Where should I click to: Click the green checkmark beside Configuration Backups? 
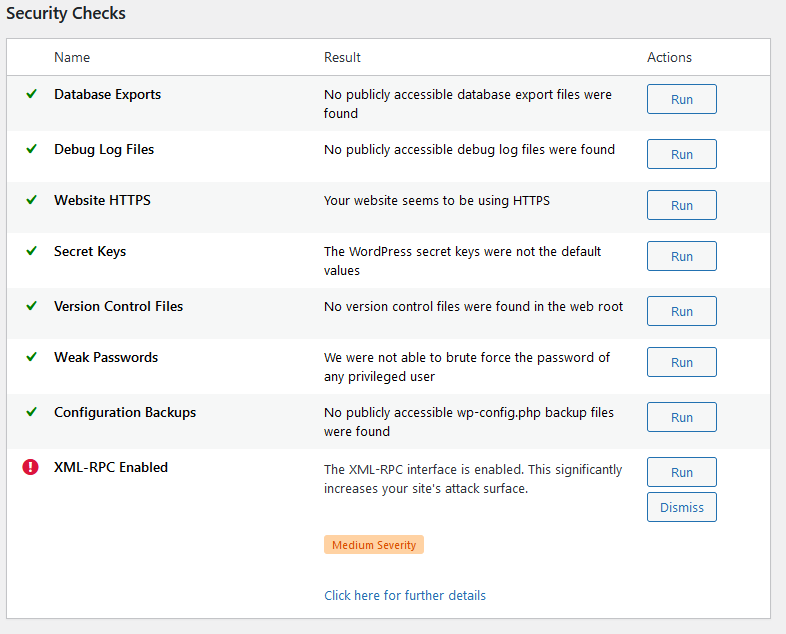tap(31, 412)
